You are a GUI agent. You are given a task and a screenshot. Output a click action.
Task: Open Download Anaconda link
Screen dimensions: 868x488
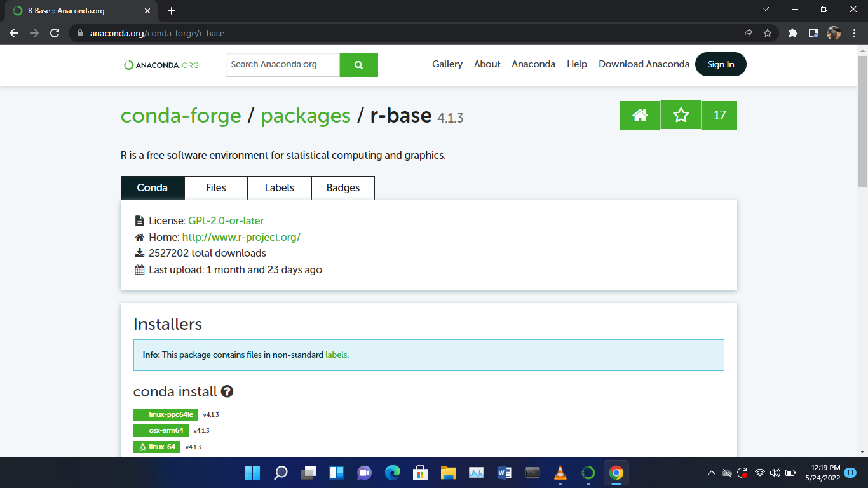click(644, 64)
